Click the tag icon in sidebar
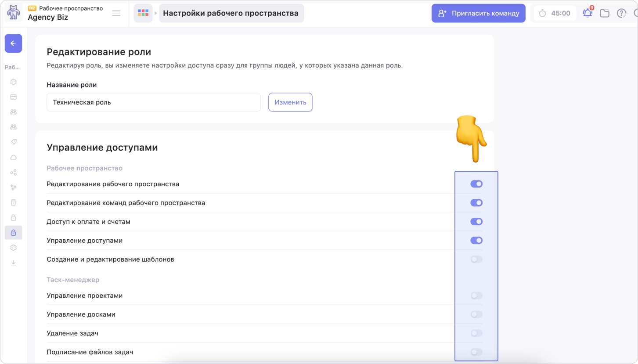Screen dimensions: 638x364 tap(13, 142)
